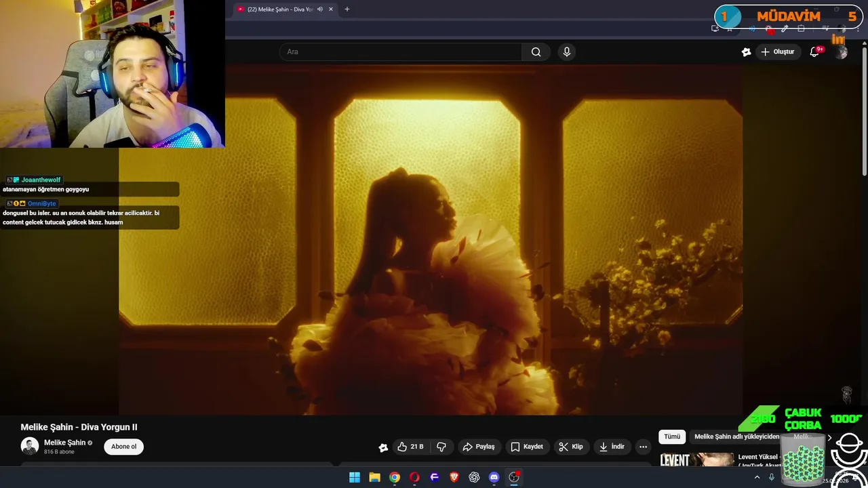Open the Levent Yüksel recommended video thumbnail
The height and width of the screenshot is (488, 868).
click(697, 460)
